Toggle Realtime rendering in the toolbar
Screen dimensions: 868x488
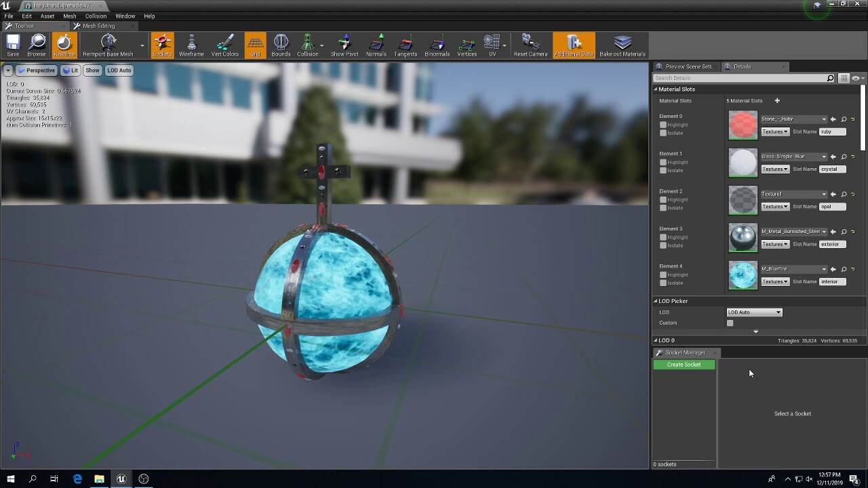click(x=64, y=45)
